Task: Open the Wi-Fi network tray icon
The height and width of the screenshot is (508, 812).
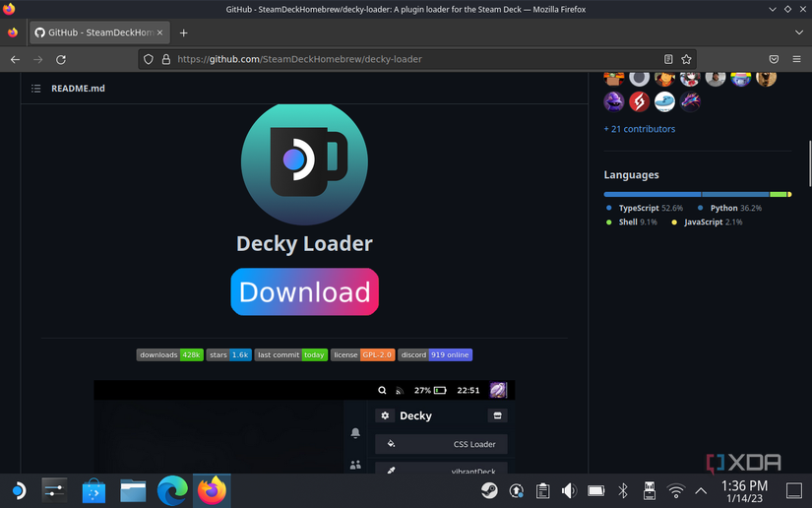Action: 675,490
